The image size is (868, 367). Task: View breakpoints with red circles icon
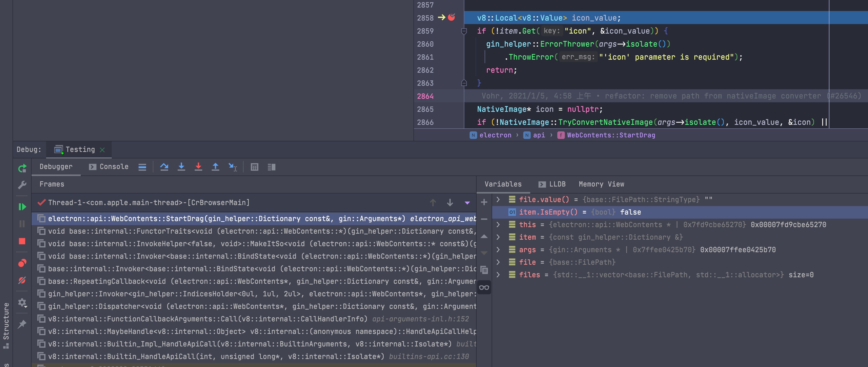[22, 263]
